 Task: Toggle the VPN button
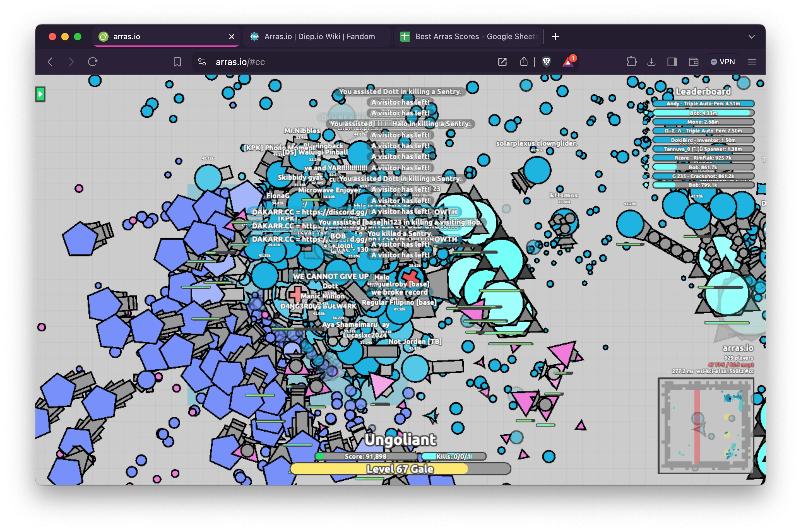(x=723, y=62)
